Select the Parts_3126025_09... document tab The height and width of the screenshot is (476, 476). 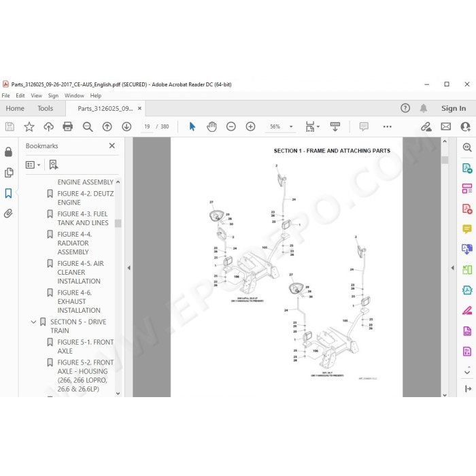[105, 108]
